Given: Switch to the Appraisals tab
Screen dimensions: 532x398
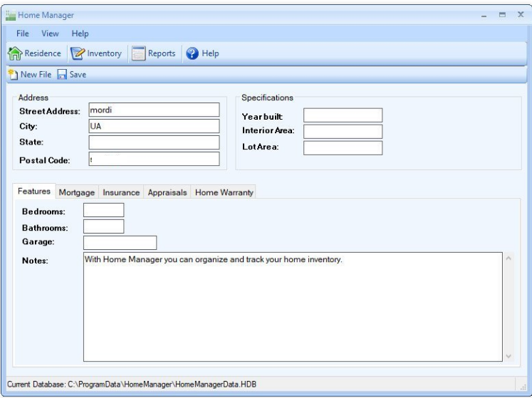Looking at the screenshot, I should (x=167, y=192).
